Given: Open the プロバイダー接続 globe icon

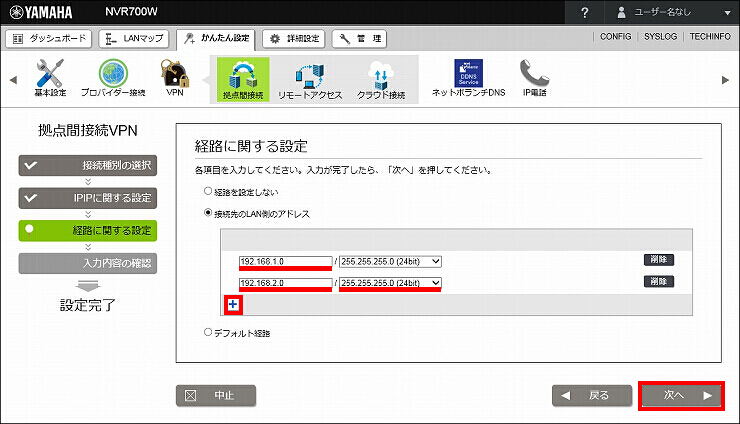Looking at the screenshot, I should 113,77.
